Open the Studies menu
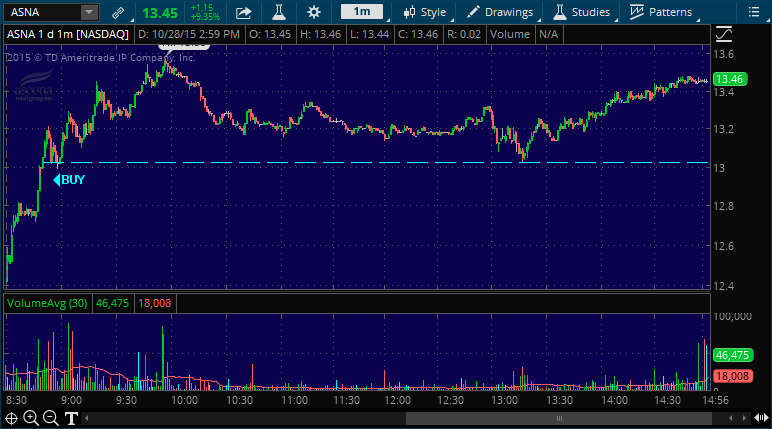The width and height of the screenshot is (772, 429). point(582,12)
